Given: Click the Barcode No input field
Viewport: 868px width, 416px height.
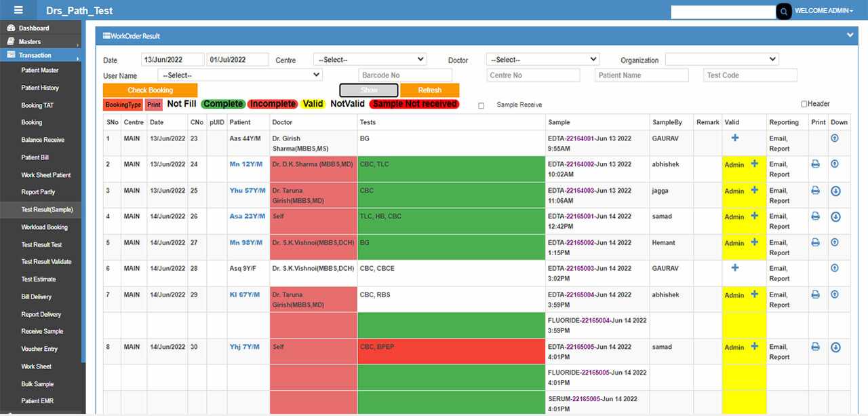Looking at the screenshot, I should [405, 75].
